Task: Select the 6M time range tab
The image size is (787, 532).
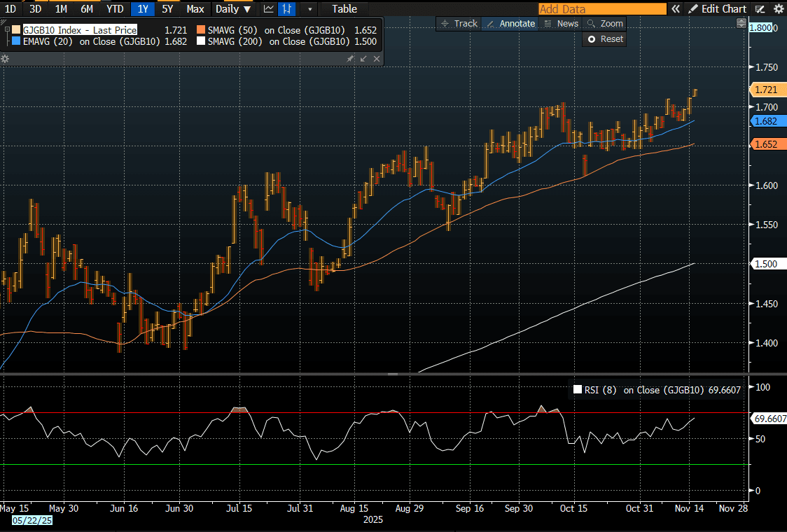Action: 87,9
